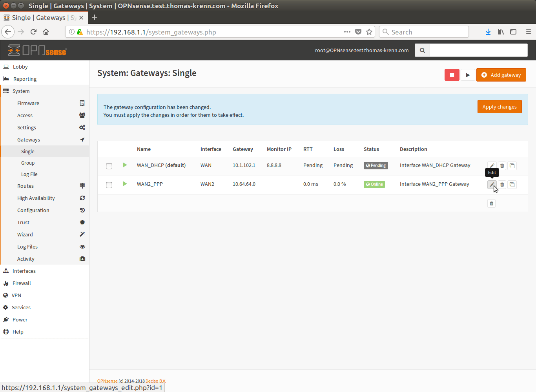Delete selected gateways with bottom trash icon
The height and width of the screenshot is (392, 536).
[x=491, y=203]
